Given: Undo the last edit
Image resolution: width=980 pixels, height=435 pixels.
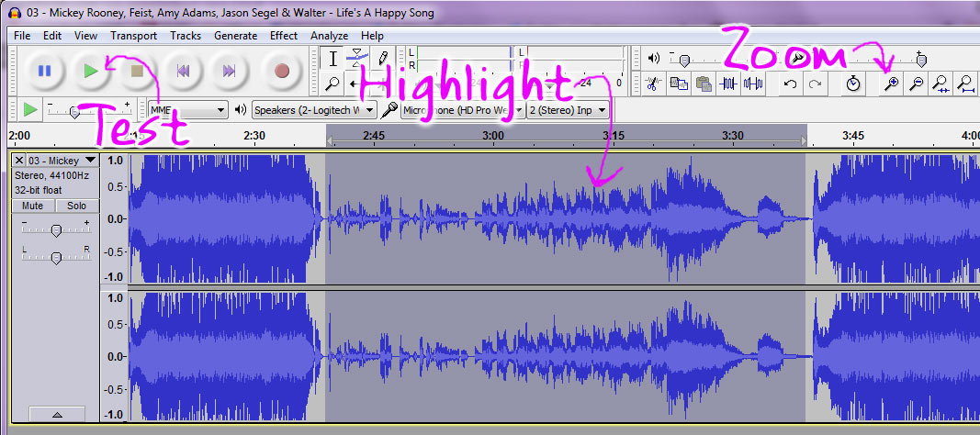Looking at the screenshot, I should (x=790, y=83).
